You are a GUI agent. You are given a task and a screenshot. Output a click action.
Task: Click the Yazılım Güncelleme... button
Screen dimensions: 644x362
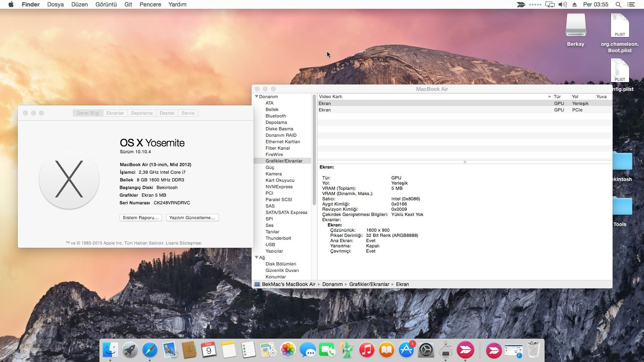pyautogui.click(x=192, y=218)
